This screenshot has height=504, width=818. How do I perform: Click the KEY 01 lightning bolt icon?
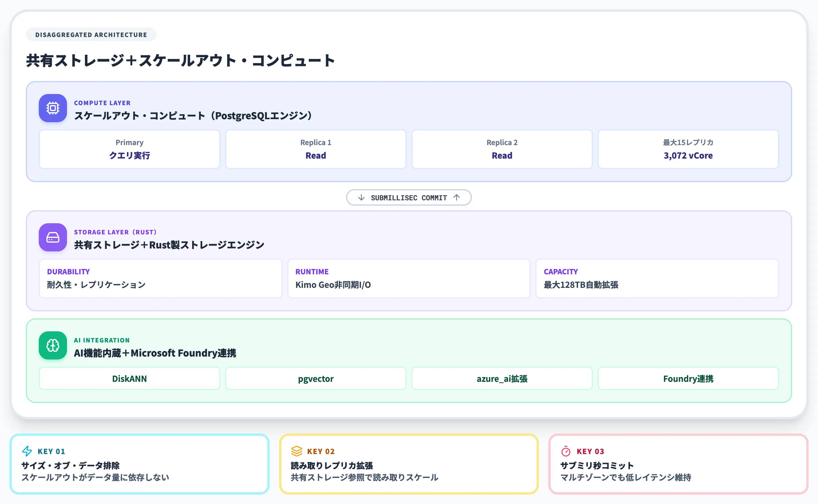pyautogui.click(x=27, y=451)
